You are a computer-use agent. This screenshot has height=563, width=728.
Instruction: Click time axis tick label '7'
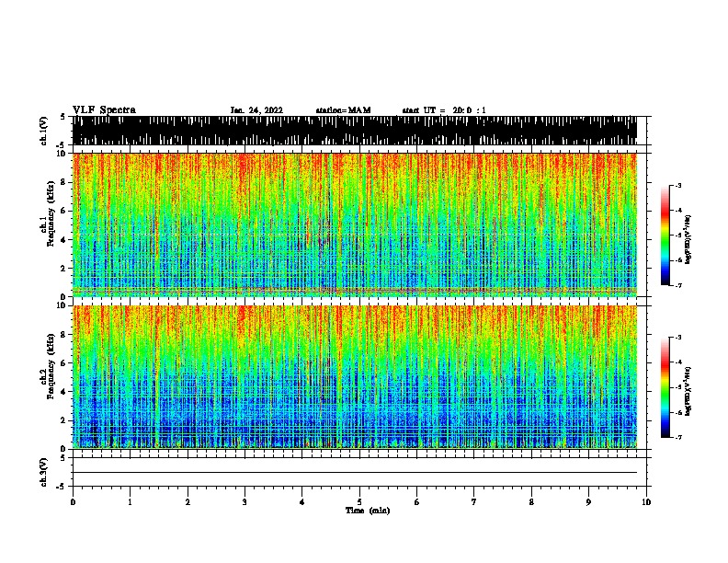474,502
